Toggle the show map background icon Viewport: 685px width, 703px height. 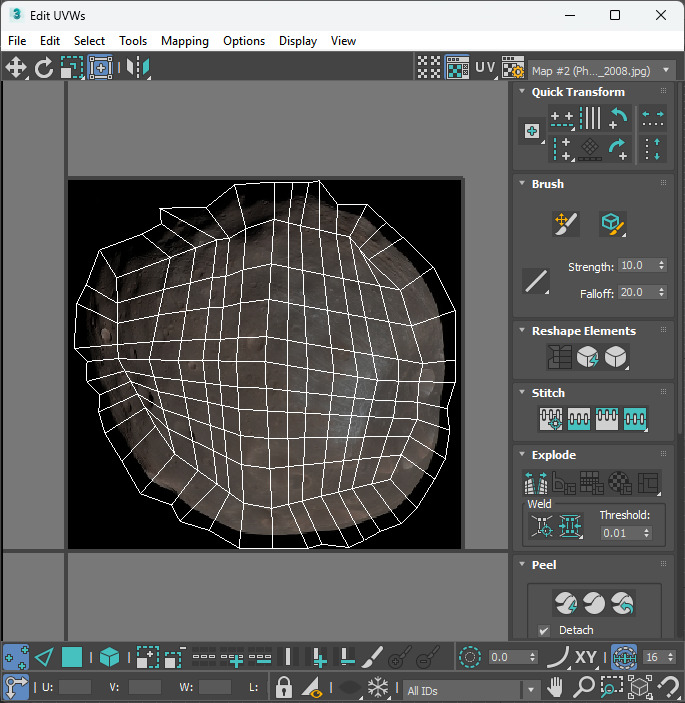pyautogui.click(x=457, y=68)
